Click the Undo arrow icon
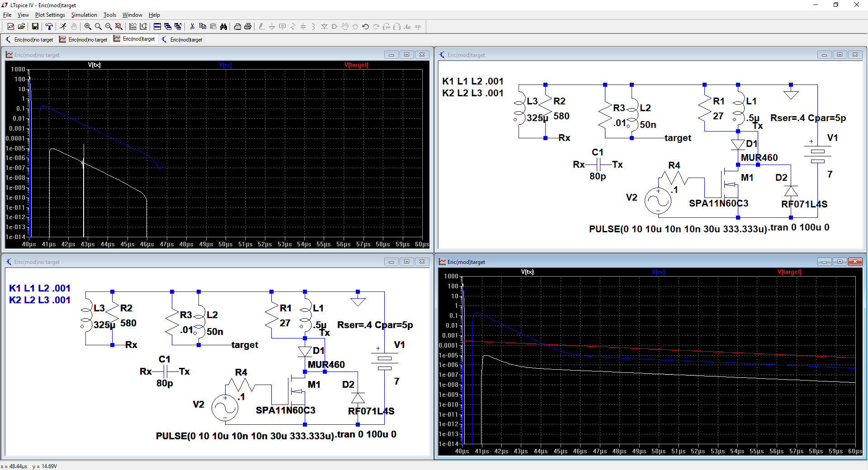This screenshot has width=868, height=470. coord(366,27)
